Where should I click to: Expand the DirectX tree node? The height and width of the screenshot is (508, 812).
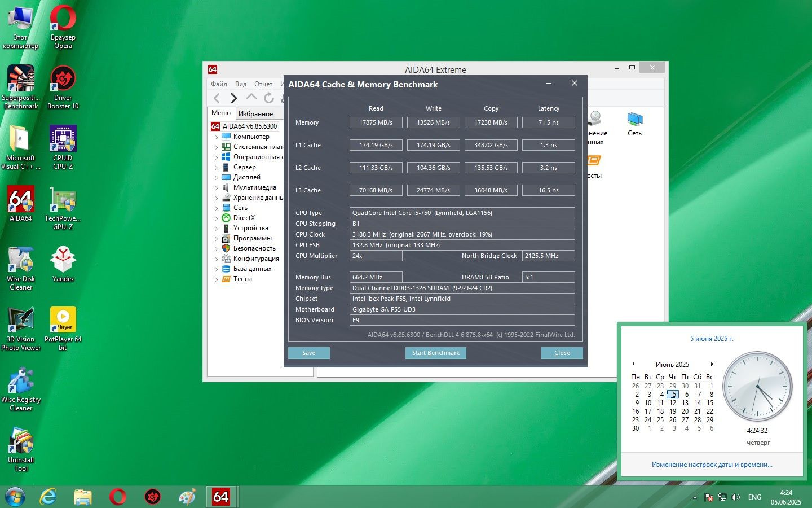point(216,218)
